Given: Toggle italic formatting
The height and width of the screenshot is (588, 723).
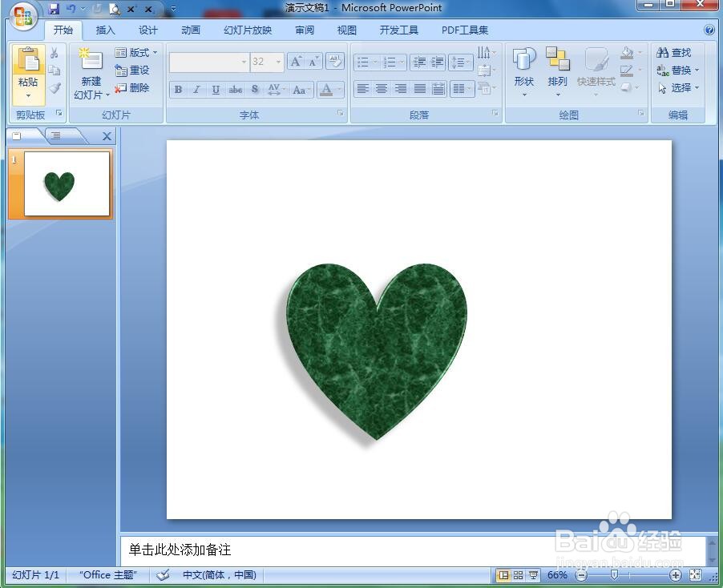Looking at the screenshot, I should (x=196, y=90).
